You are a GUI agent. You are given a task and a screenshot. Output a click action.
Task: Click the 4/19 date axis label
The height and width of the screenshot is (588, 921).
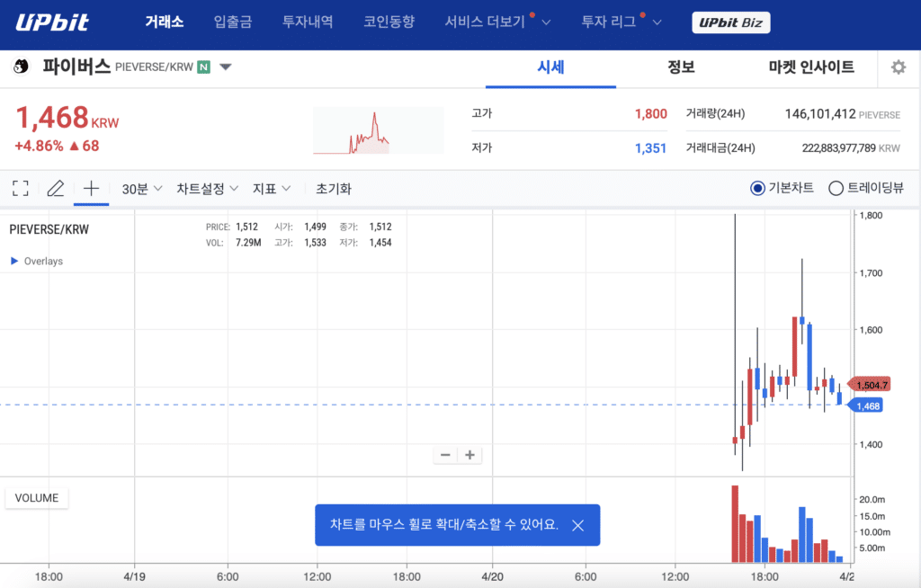click(135, 577)
